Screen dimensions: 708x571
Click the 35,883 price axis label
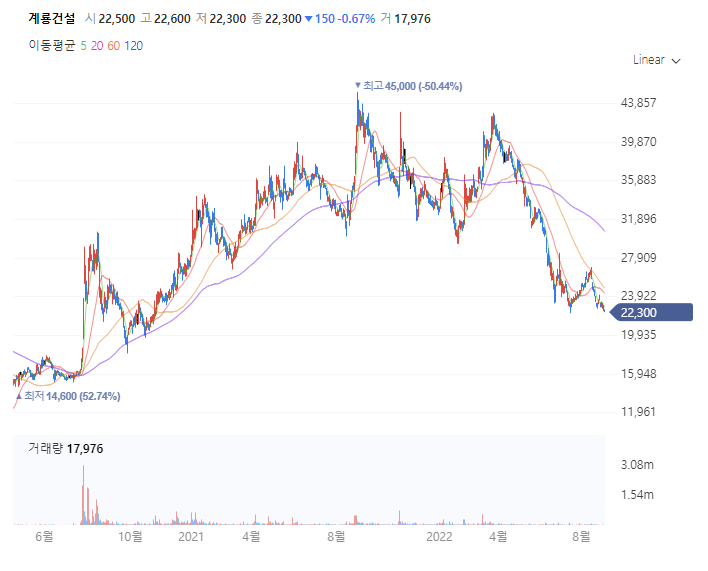(638, 180)
